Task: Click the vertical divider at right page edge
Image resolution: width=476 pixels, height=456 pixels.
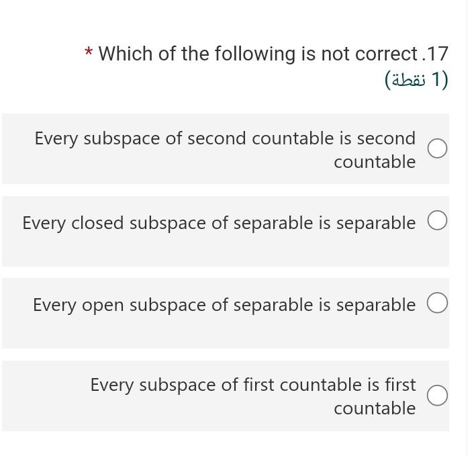Action: (467, 228)
